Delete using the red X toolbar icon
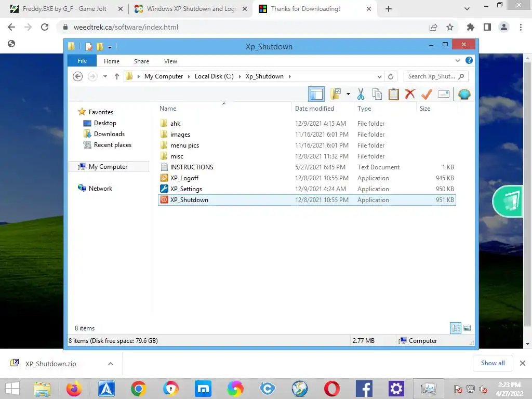Screen dimensions: 532x399 pyautogui.click(x=410, y=94)
